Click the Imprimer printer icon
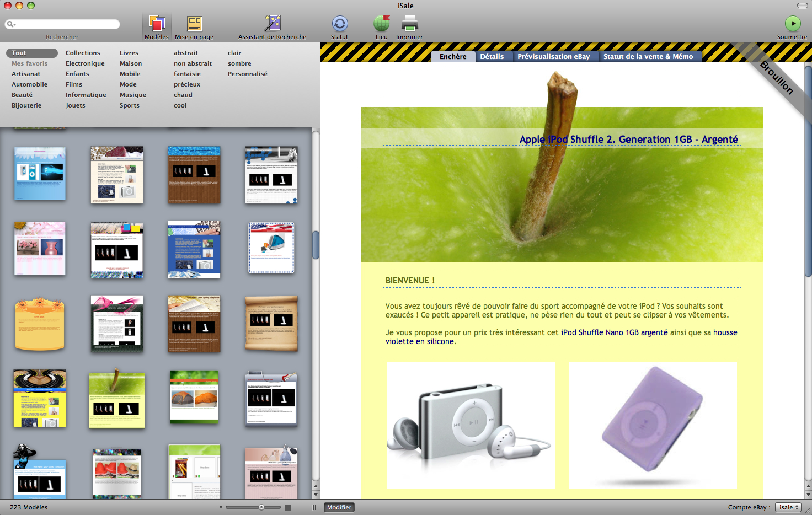Screen dimensions: 812x515 pos(409,24)
